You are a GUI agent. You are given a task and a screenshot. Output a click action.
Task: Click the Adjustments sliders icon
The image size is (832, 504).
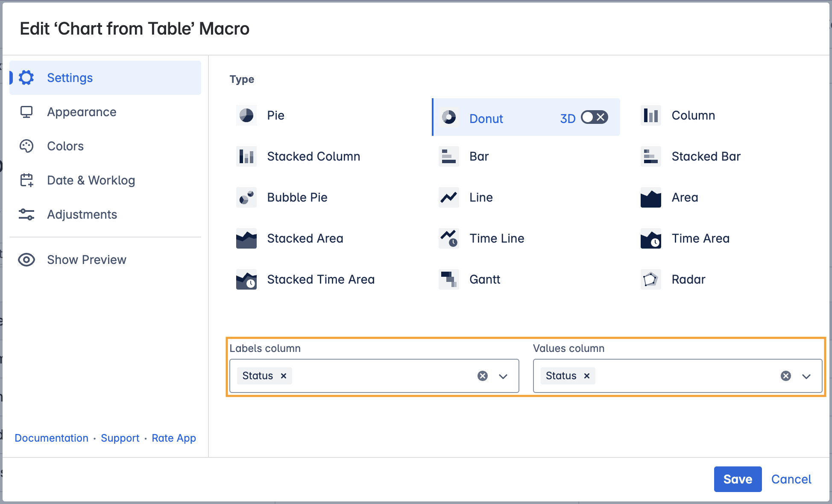[x=26, y=214]
